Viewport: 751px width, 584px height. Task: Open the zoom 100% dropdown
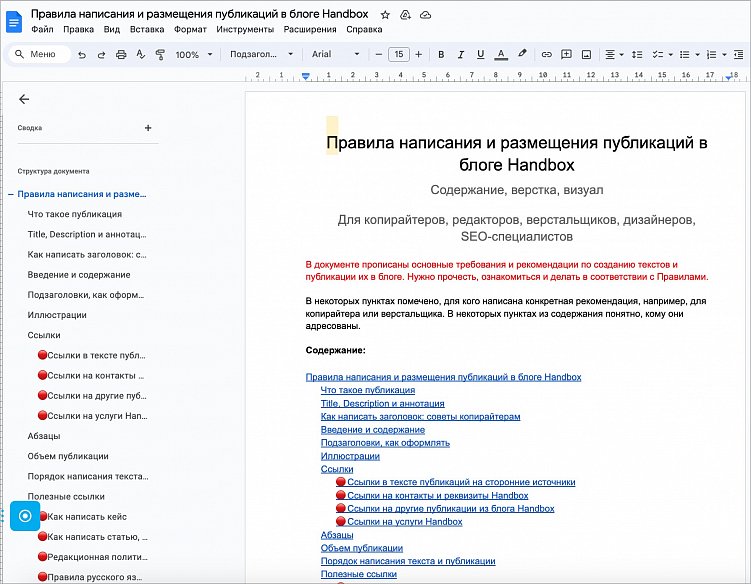(x=193, y=55)
